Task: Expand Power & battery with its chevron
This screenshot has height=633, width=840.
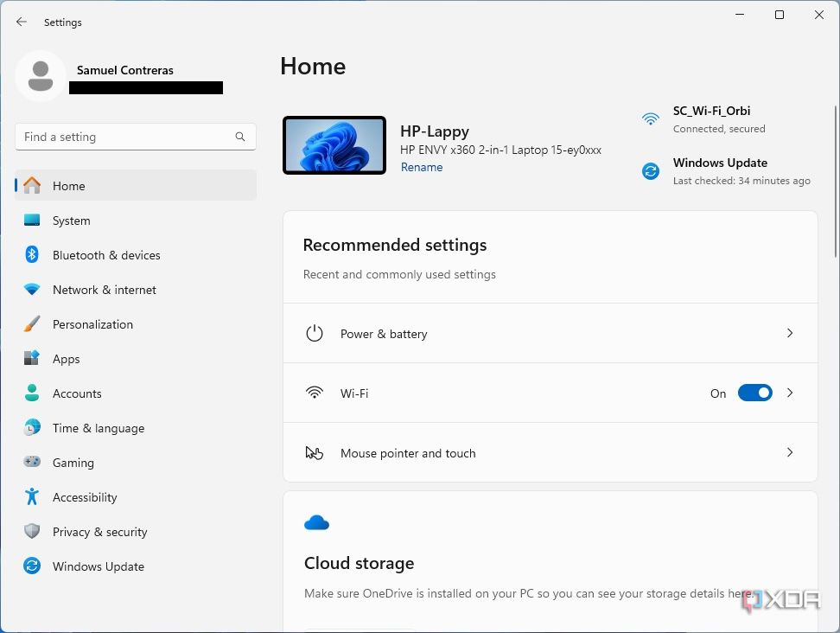Action: (790, 333)
